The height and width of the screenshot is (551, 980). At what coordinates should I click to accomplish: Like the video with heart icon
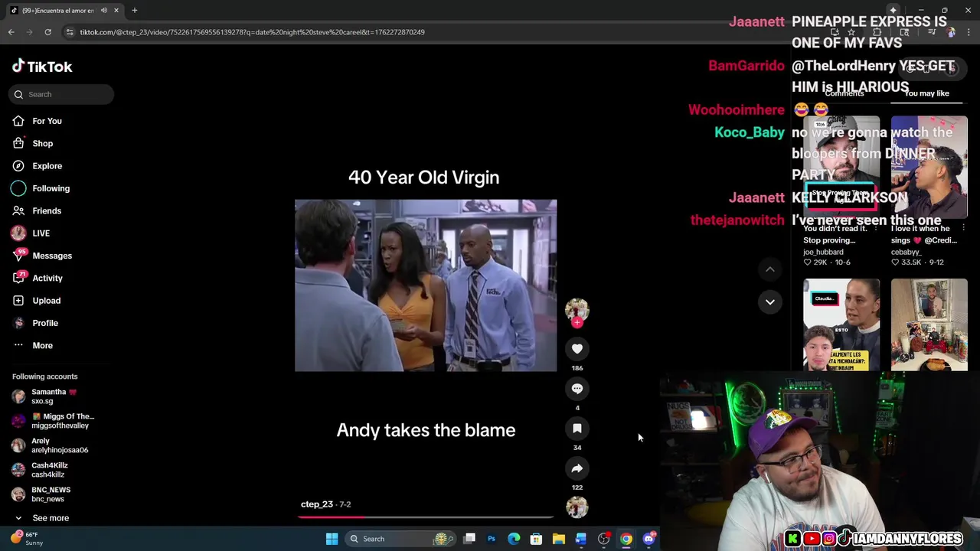click(577, 349)
